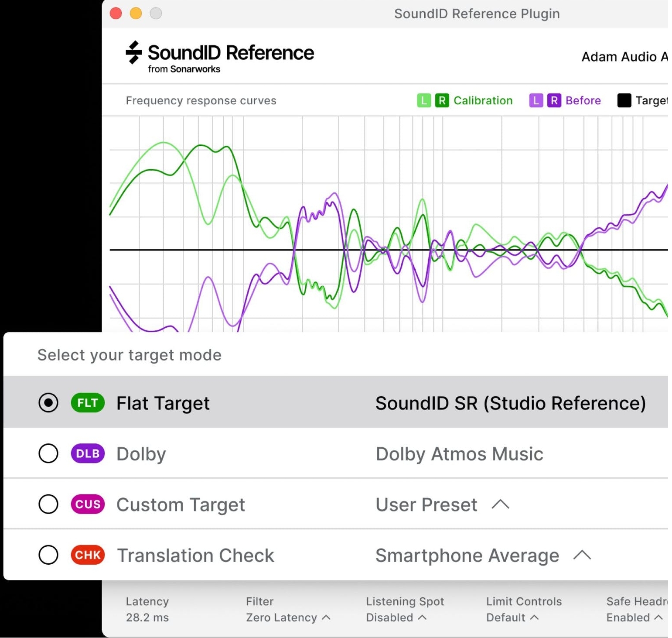Viewport: 672px width, 638px height.
Task: Select the Dolby radio button
Action: point(48,453)
